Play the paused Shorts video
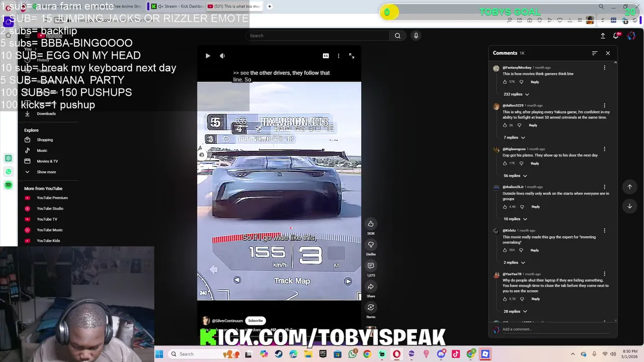 (x=208, y=56)
